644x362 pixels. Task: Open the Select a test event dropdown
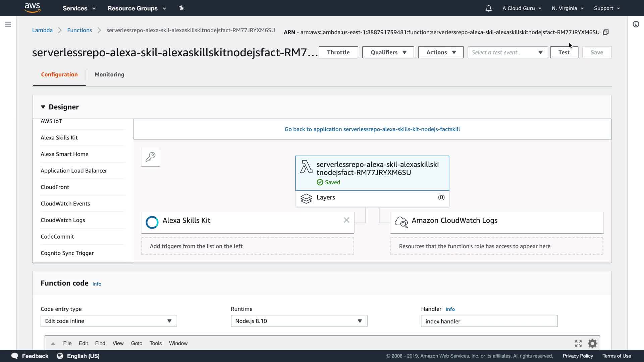[507, 52]
